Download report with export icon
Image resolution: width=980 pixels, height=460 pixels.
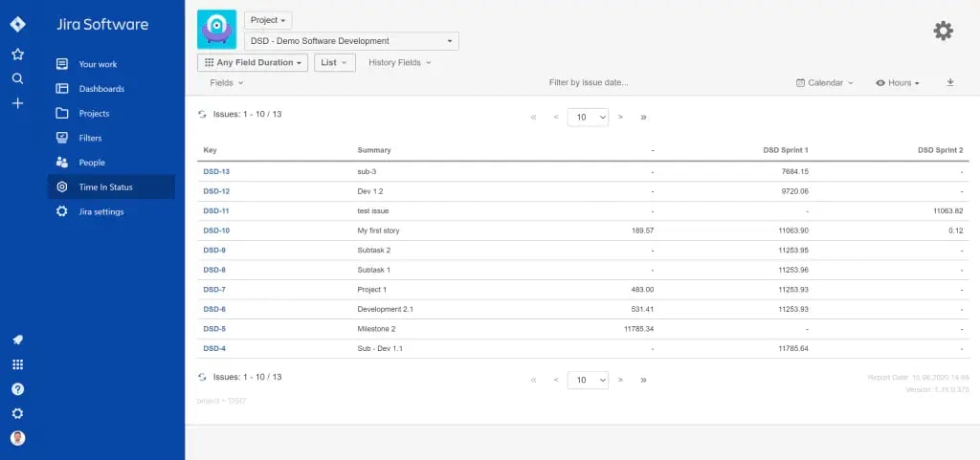tap(950, 82)
